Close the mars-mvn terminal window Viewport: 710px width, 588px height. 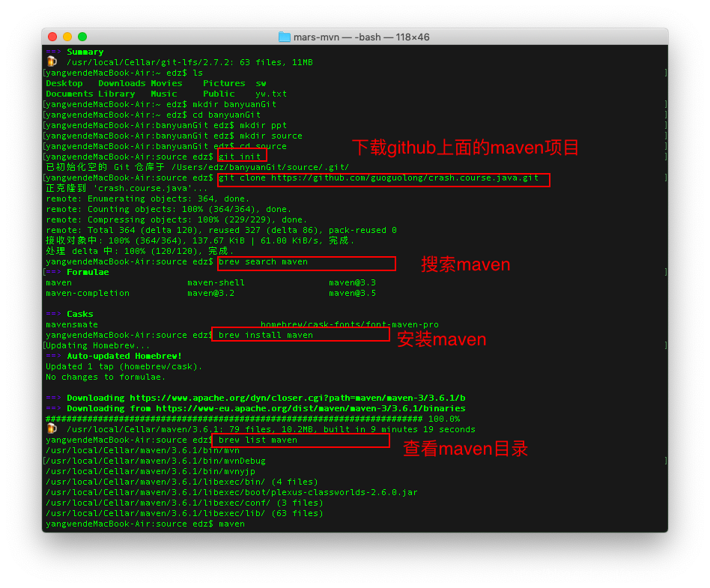pos(52,37)
